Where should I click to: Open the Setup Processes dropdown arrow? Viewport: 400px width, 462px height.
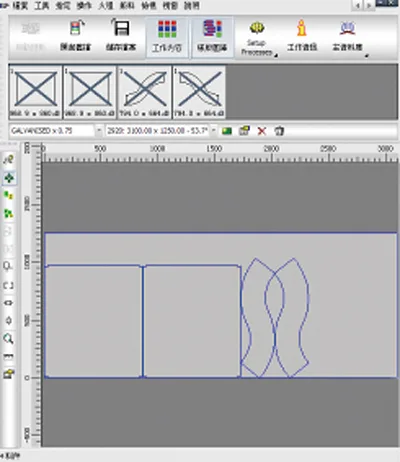[x=276, y=56]
